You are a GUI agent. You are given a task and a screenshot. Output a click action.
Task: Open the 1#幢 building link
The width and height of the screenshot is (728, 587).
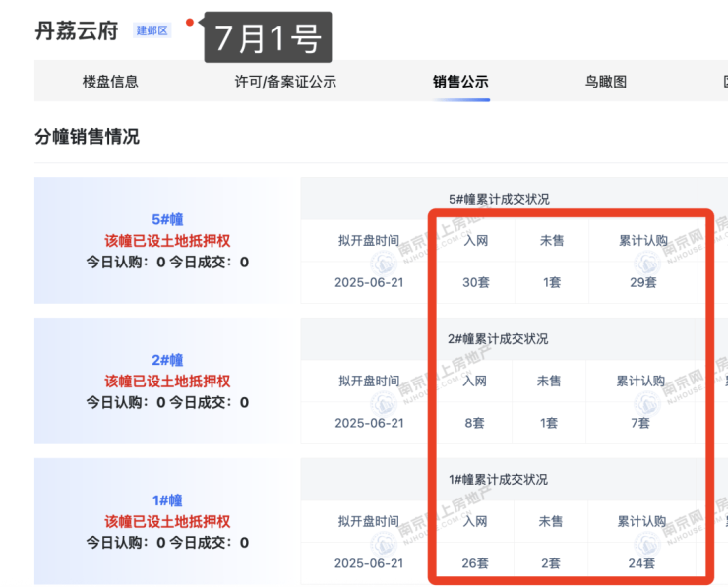tap(167, 500)
